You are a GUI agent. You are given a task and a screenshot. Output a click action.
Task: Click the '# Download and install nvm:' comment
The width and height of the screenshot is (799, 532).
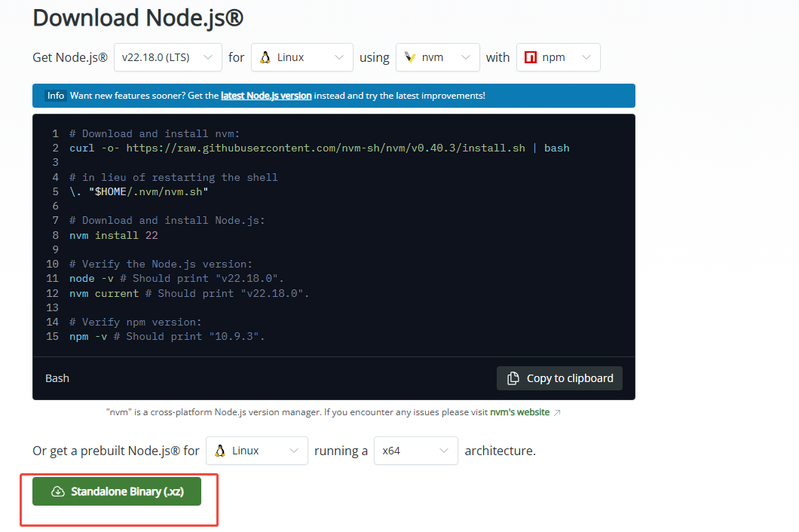coord(155,134)
